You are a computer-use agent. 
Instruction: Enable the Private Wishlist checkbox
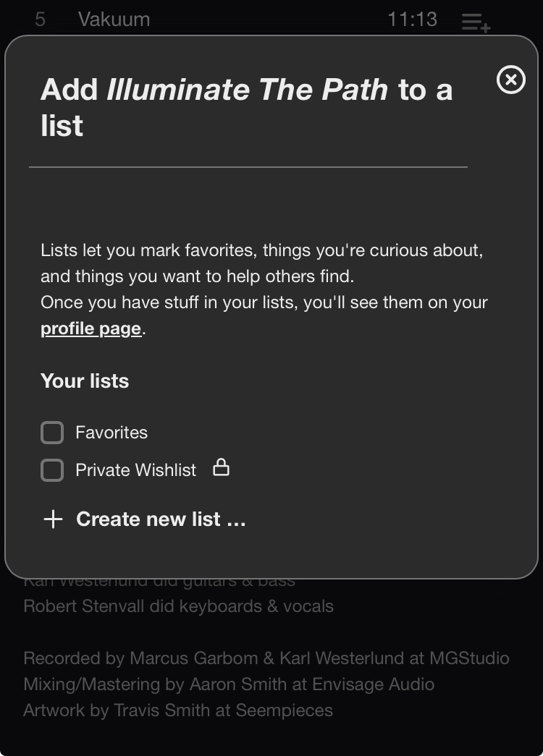pos(52,470)
